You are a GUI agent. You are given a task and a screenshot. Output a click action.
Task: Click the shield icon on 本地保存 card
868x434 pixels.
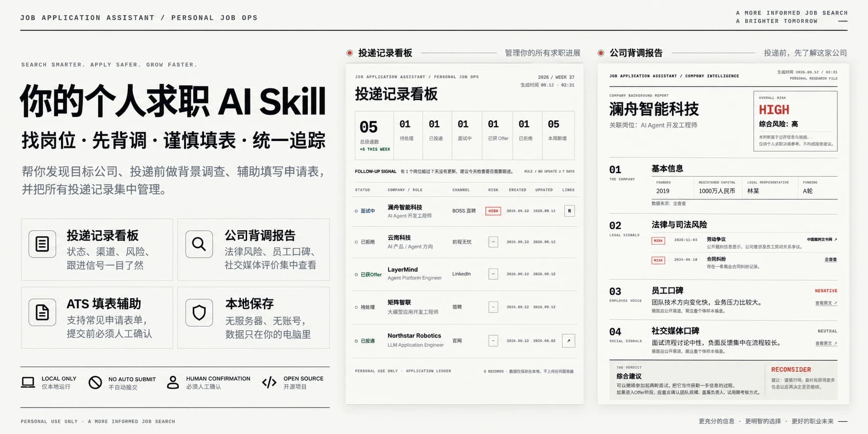tap(199, 312)
